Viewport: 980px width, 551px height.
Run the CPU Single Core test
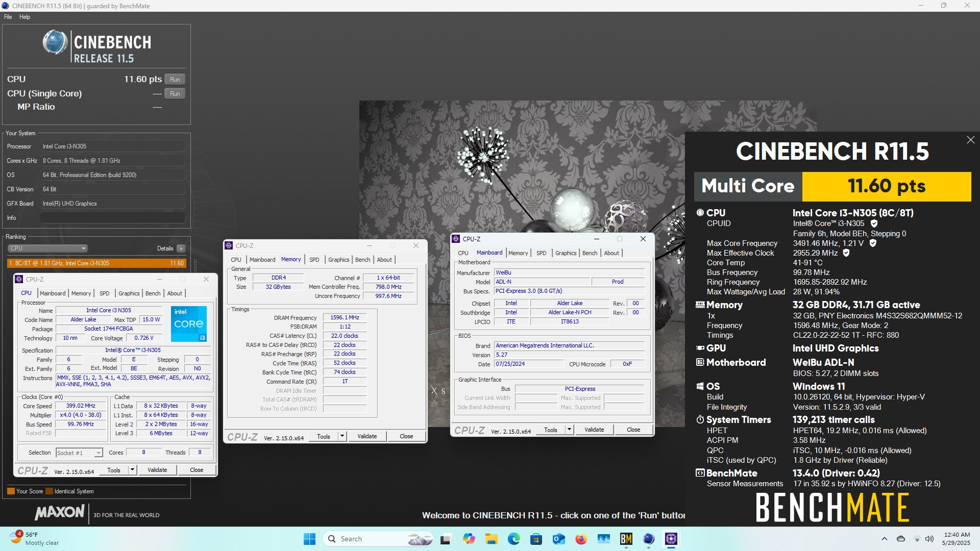pyautogui.click(x=175, y=94)
